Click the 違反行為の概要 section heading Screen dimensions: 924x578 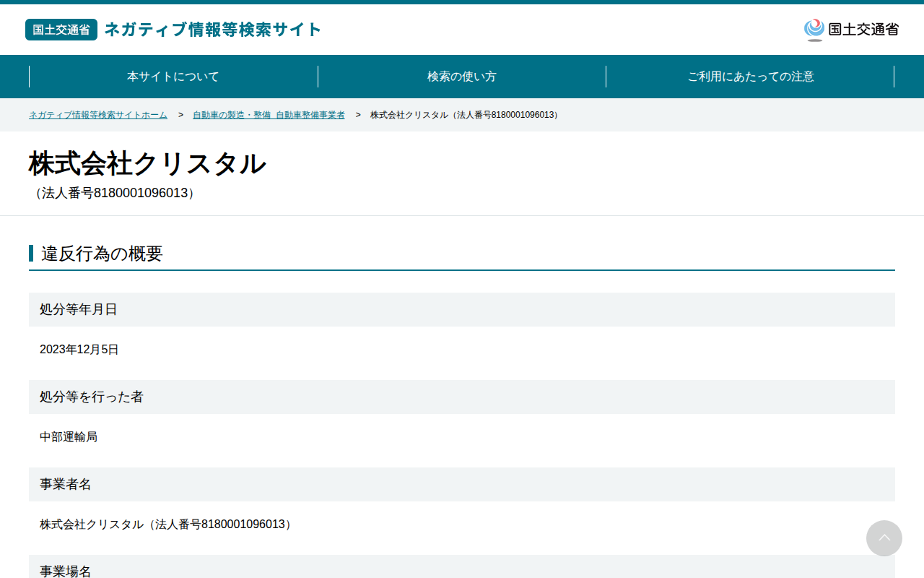(x=102, y=254)
